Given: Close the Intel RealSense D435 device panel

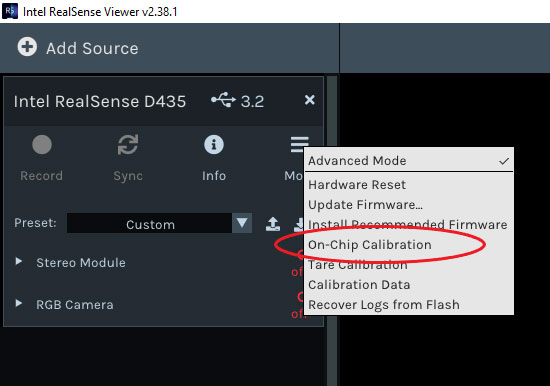Looking at the screenshot, I should (309, 100).
